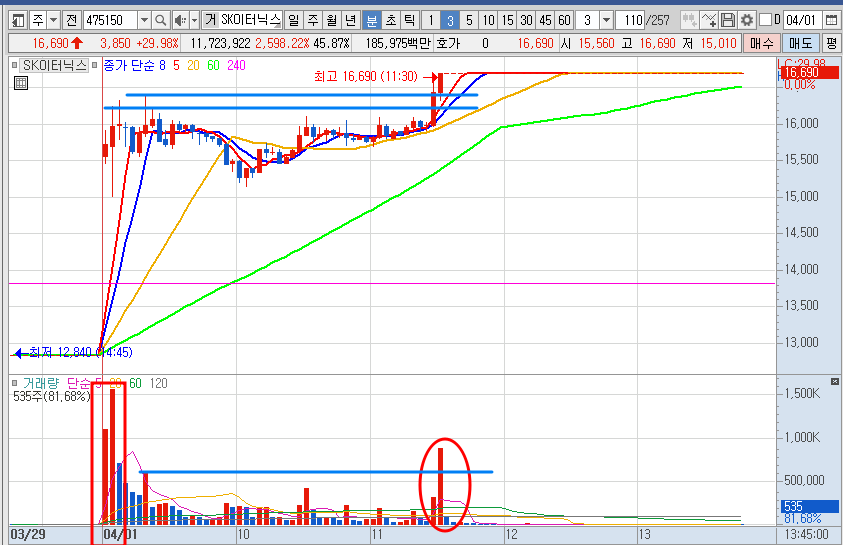Click the small square before 거래량 label
This screenshot has height=545, width=843.
(x=15, y=383)
